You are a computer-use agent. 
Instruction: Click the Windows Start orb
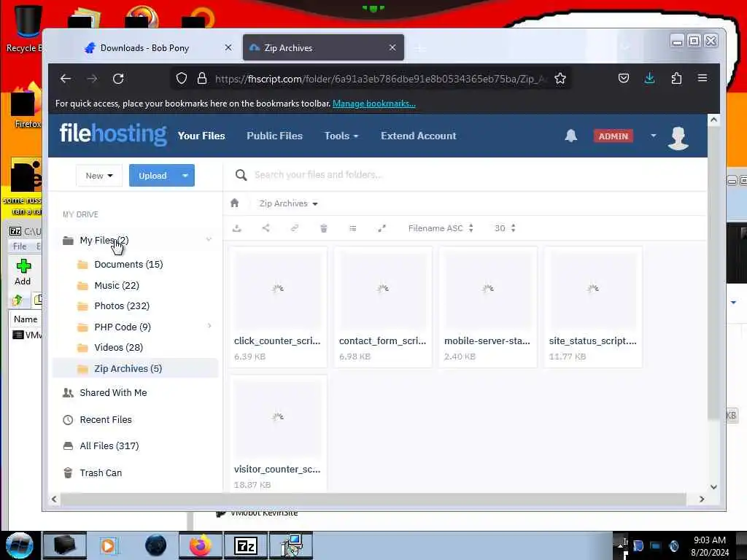tap(20, 545)
